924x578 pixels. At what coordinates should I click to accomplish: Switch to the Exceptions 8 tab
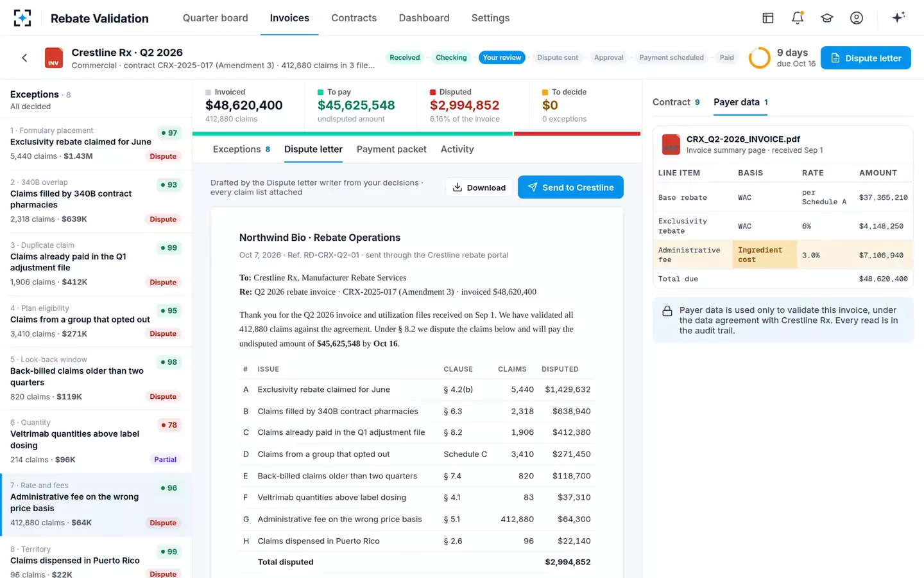pyautogui.click(x=241, y=149)
